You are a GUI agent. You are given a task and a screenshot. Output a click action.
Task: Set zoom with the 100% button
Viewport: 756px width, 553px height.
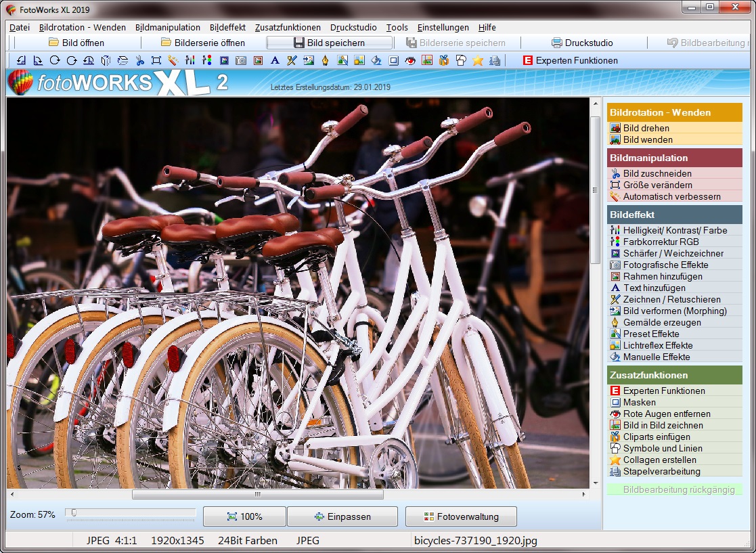point(244,516)
